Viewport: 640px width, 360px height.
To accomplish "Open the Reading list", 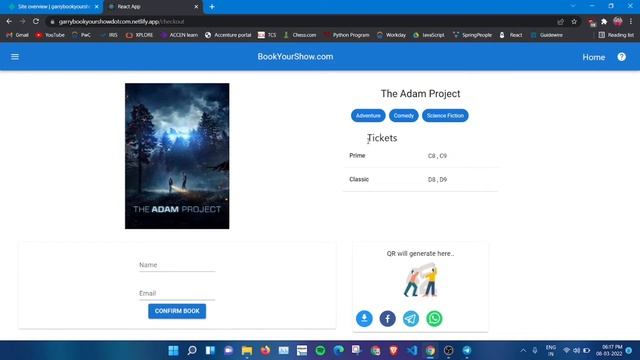I will (x=616, y=35).
